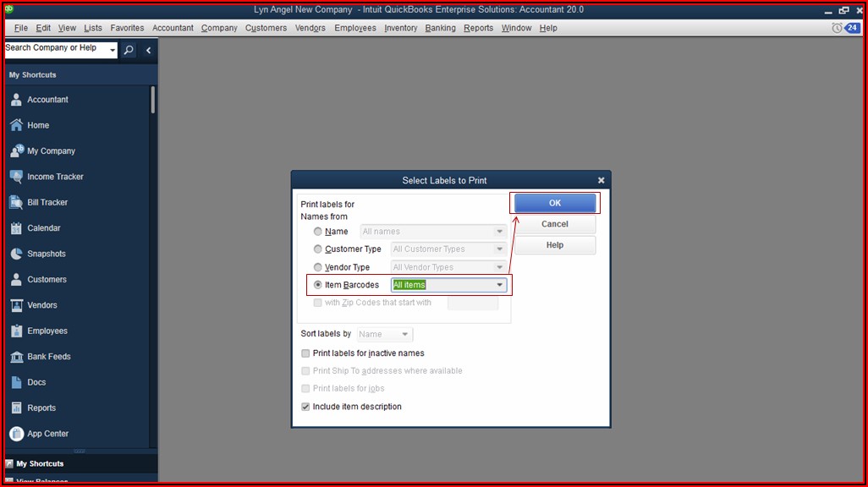Expand the search box dropdown arrow
Viewport: 868px width, 487px height.
(x=113, y=51)
